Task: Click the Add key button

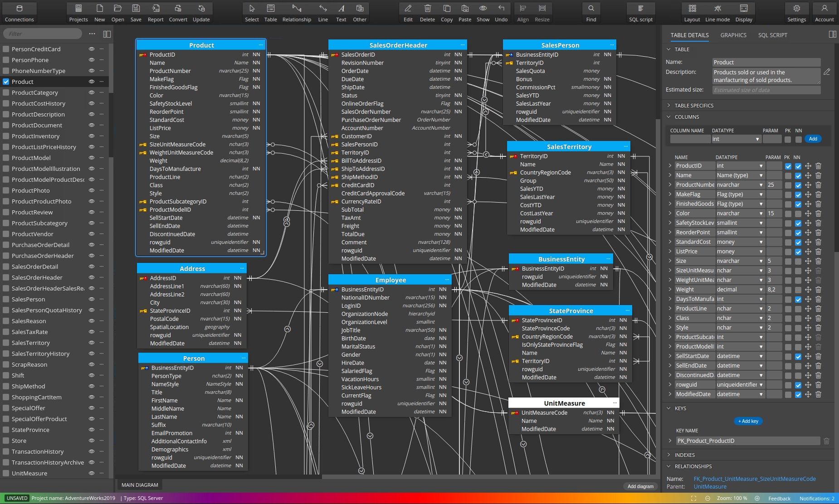Action: click(748, 421)
